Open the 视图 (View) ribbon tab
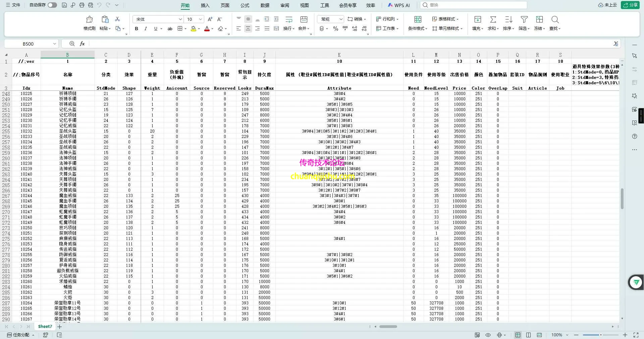The height and width of the screenshot is (339, 644). pyautogui.click(x=304, y=5)
